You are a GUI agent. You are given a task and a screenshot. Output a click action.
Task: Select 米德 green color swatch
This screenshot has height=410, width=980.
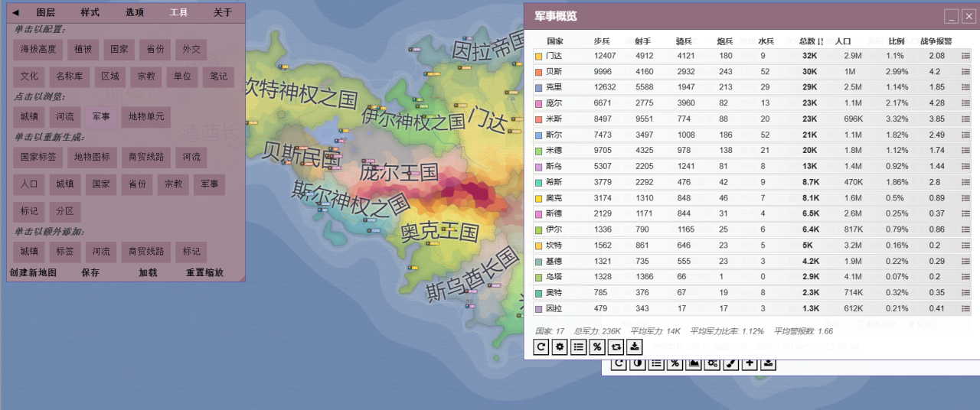click(x=539, y=151)
